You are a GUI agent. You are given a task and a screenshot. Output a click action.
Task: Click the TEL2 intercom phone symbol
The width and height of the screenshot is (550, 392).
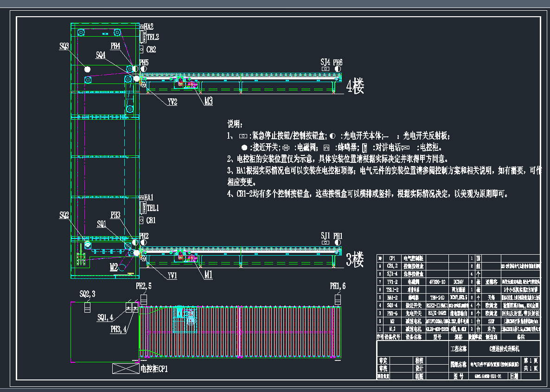pos(143,37)
